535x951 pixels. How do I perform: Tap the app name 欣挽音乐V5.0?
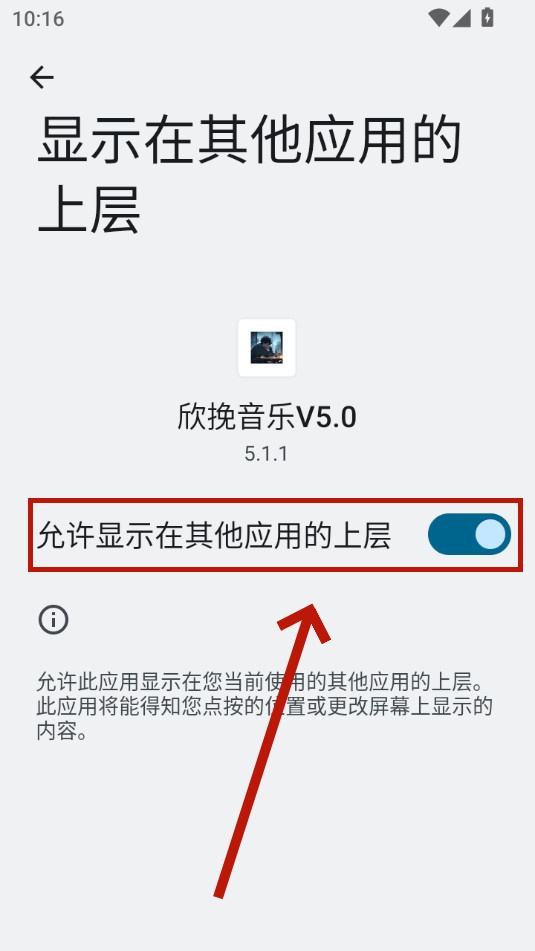(x=267, y=417)
